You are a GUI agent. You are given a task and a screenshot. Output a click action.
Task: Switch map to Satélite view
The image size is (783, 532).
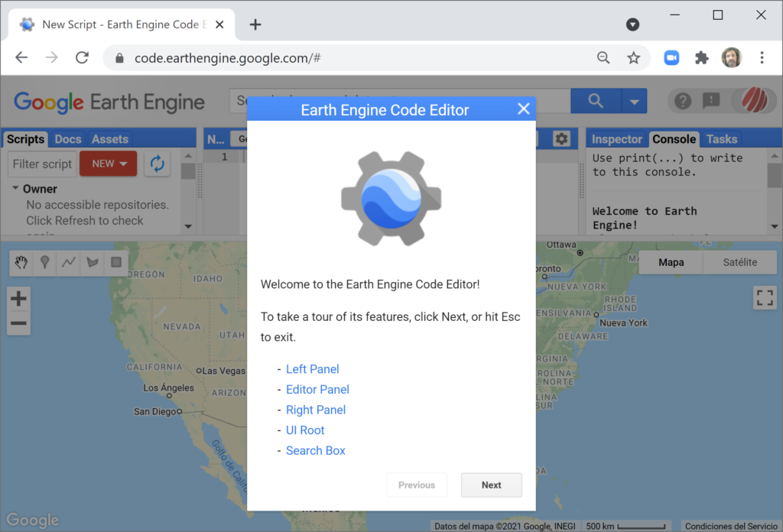click(740, 262)
